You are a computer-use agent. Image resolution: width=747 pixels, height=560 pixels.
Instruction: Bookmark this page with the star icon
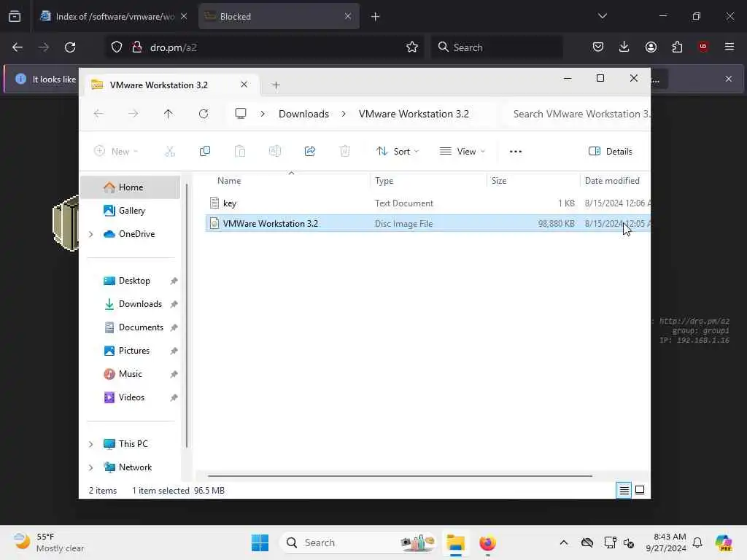412,47
